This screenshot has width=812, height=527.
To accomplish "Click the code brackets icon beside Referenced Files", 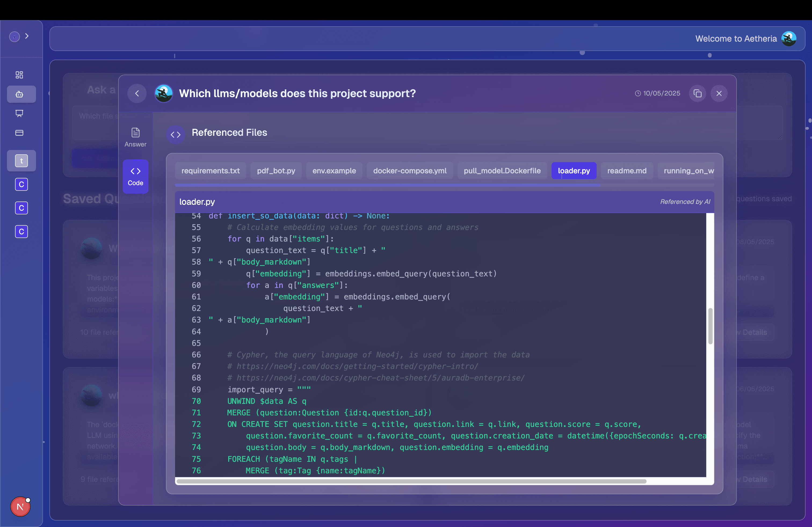I will coord(175,134).
